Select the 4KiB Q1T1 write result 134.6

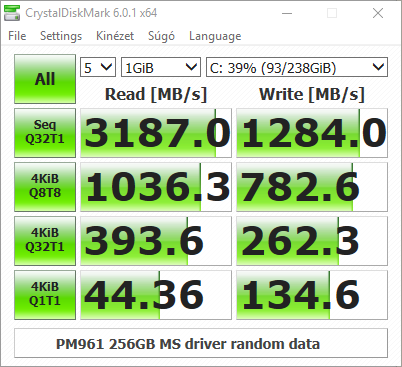[312, 295]
